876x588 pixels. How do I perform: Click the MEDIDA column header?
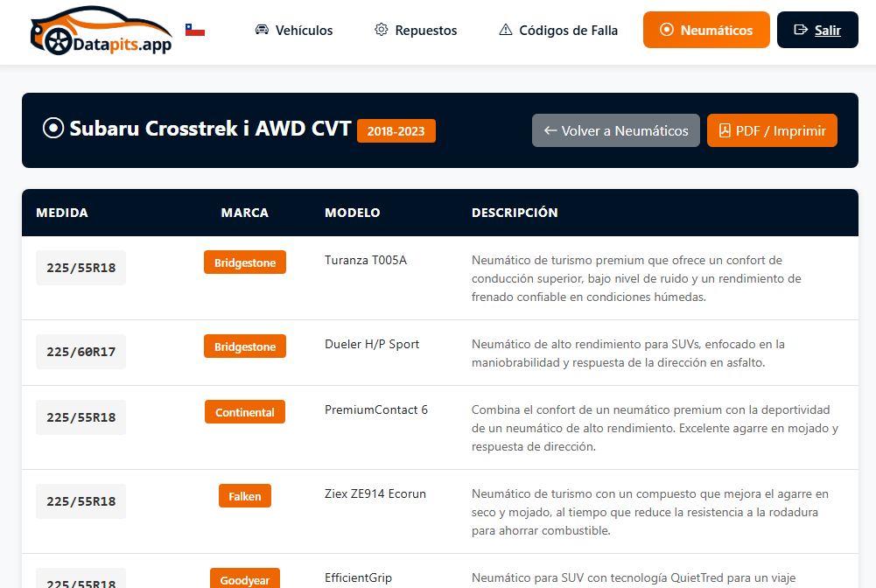pos(62,213)
